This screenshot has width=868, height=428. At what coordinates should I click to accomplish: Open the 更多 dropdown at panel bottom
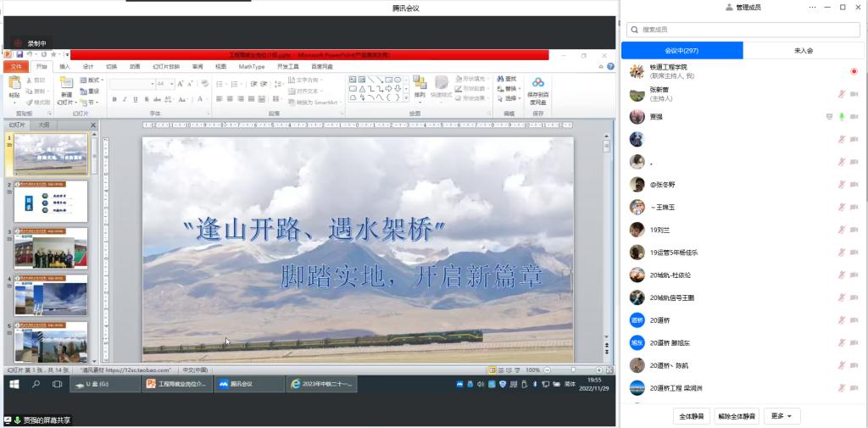coord(782,416)
